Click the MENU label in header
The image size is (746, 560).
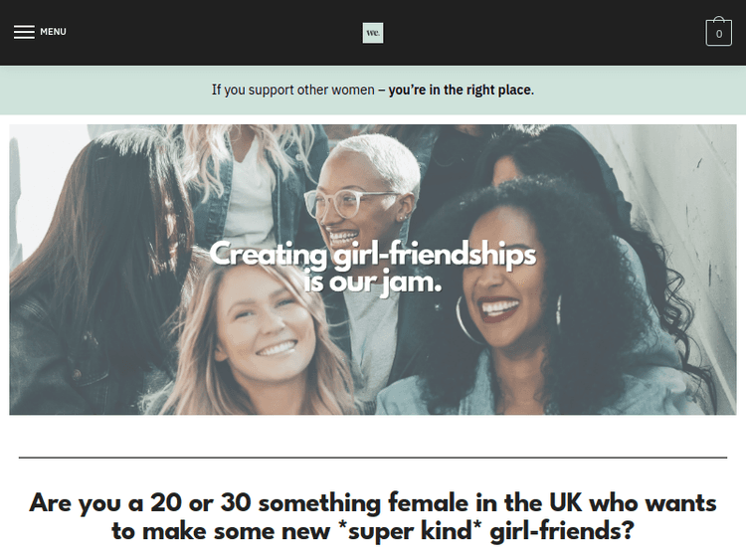(x=53, y=32)
